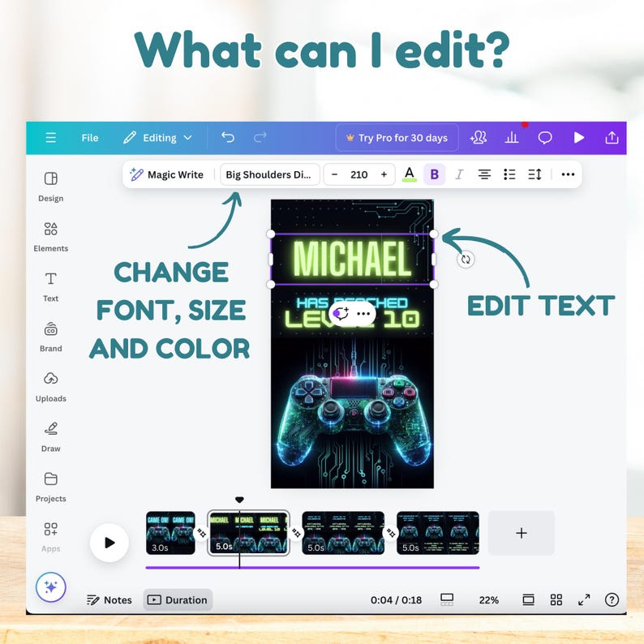Open the Projects panel
Screen dimensions: 644x644
50,487
